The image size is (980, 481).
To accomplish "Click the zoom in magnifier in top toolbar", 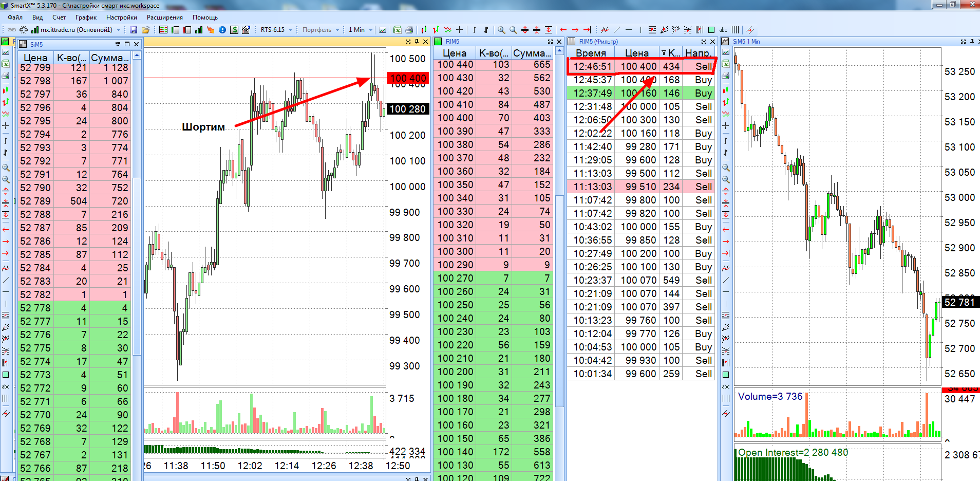I will 501,30.
